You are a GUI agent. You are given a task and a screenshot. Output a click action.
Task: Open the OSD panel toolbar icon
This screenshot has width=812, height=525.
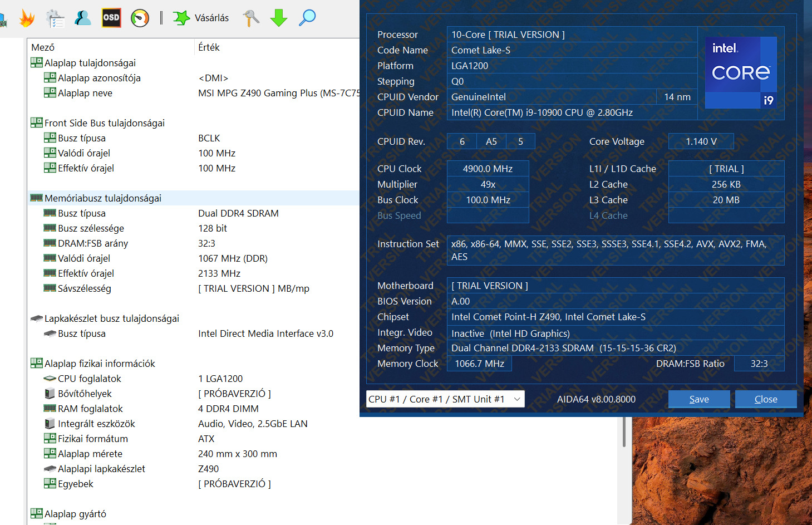tap(111, 18)
